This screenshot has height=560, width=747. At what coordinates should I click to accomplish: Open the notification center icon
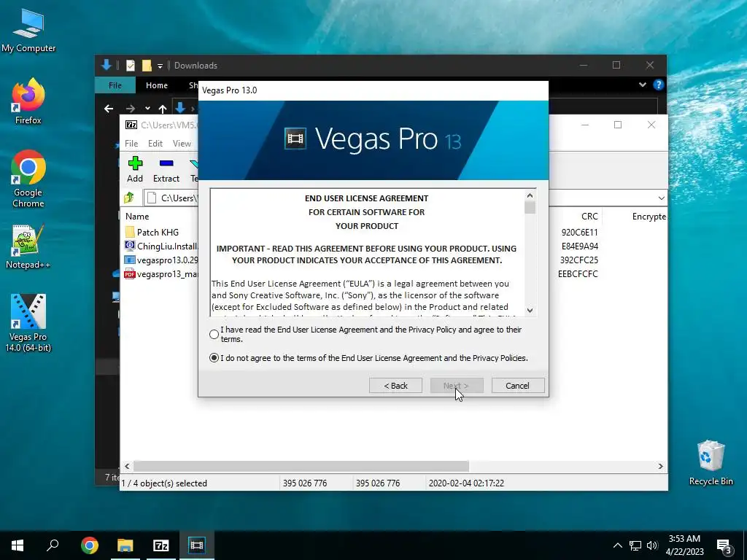(x=724, y=546)
